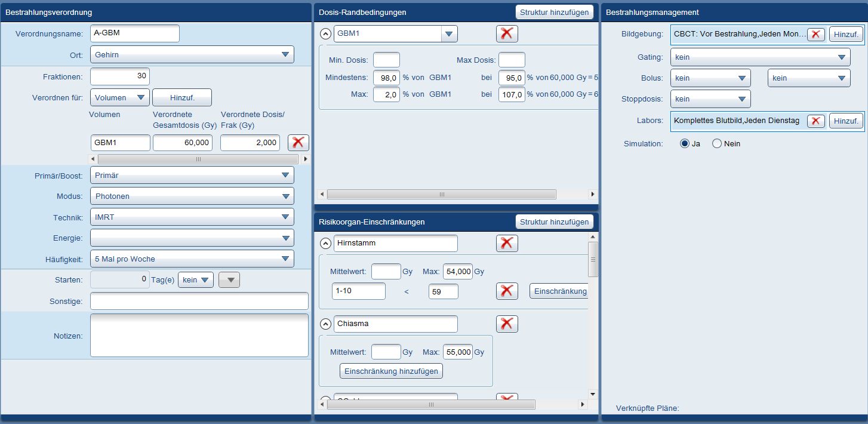This screenshot has width=868, height=424.
Task: Click Struktur hinzufügen in Dosis-Randbedingungen
Action: pyautogui.click(x=554, y=12)
